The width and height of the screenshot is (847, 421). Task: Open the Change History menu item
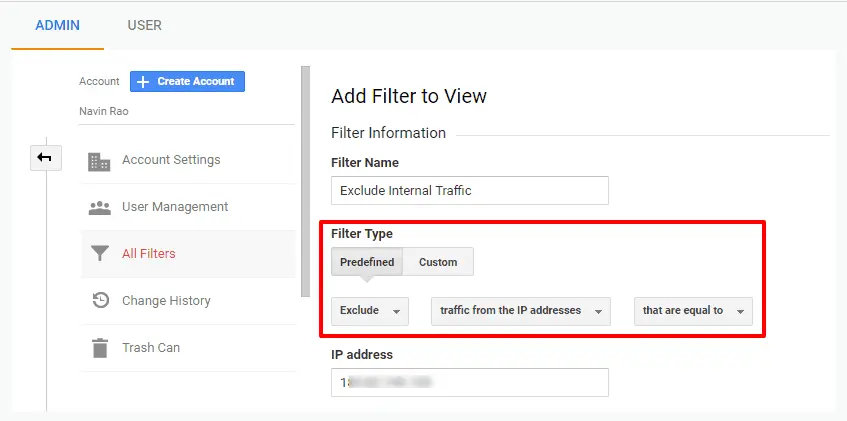pos(166,301)
